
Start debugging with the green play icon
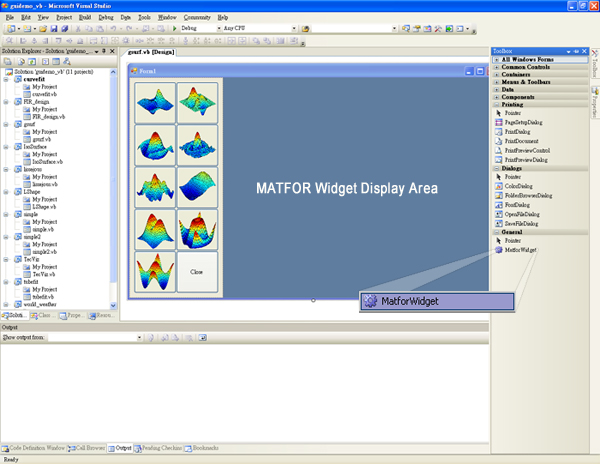coord(174,29)
